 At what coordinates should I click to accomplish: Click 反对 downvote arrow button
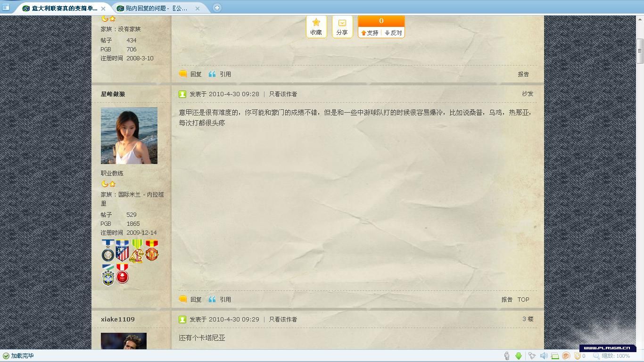click(393, 33)
